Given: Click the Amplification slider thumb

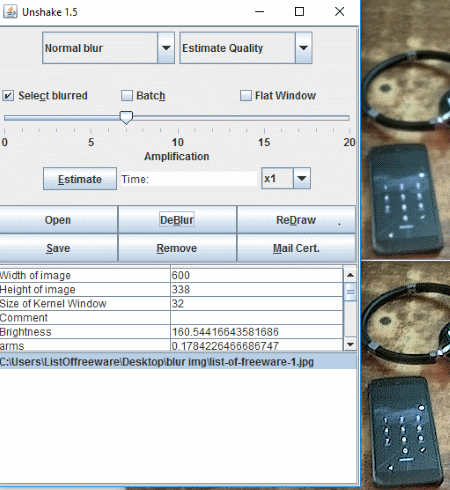Looking at the screenshot, I should coord(126,118).
